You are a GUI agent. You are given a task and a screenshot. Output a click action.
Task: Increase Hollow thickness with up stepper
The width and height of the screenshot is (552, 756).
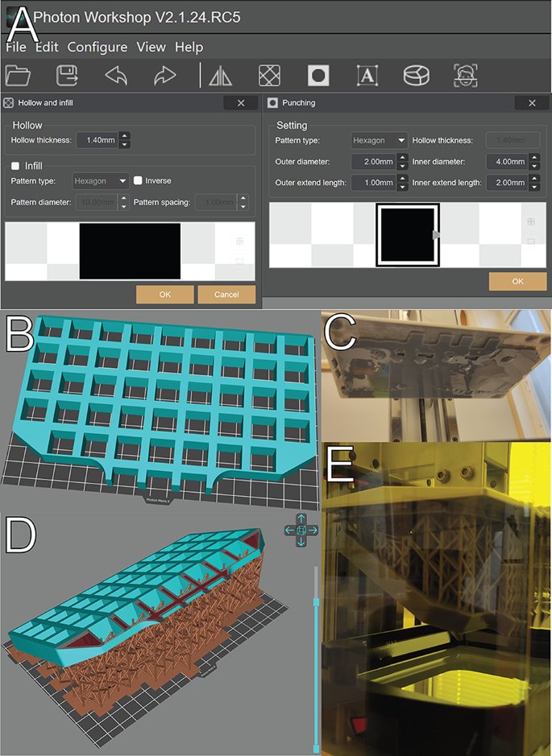(x=124, y=136)
